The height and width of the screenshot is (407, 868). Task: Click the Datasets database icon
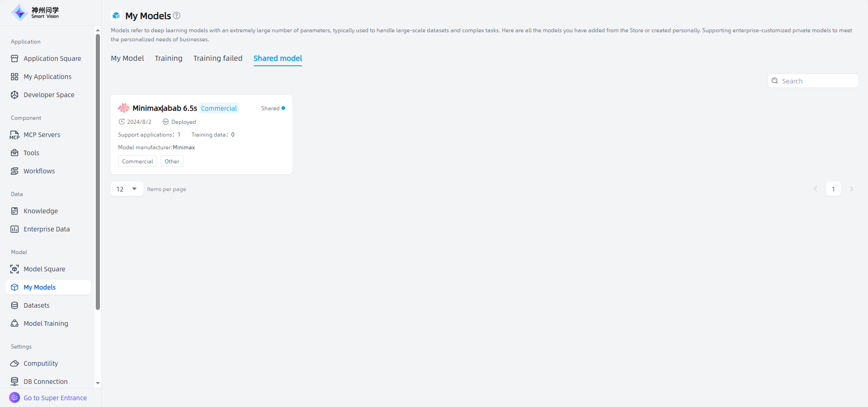[x=15, y=305]
